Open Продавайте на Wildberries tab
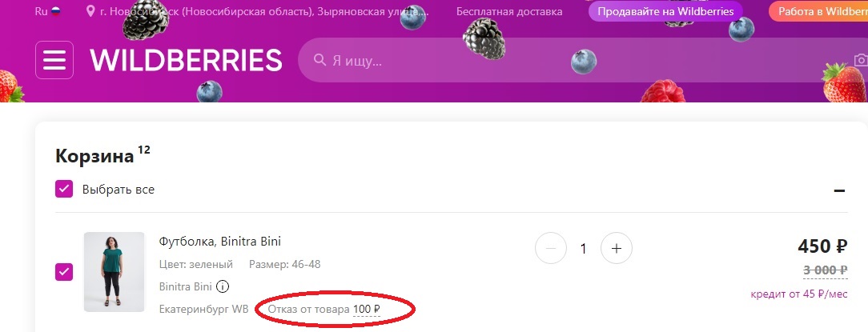Screen dimensions: 868x332 (x=665, y=12)
